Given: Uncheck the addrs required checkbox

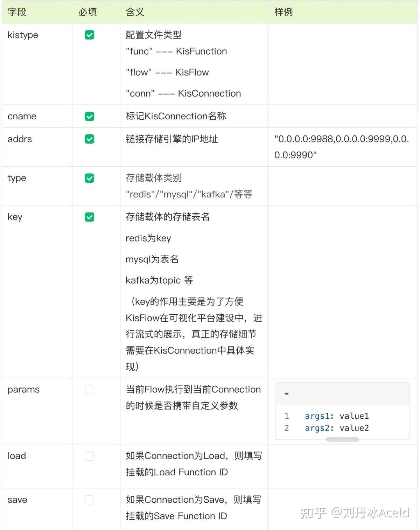Looking at the screenshot, I should [x=90, y=139].
